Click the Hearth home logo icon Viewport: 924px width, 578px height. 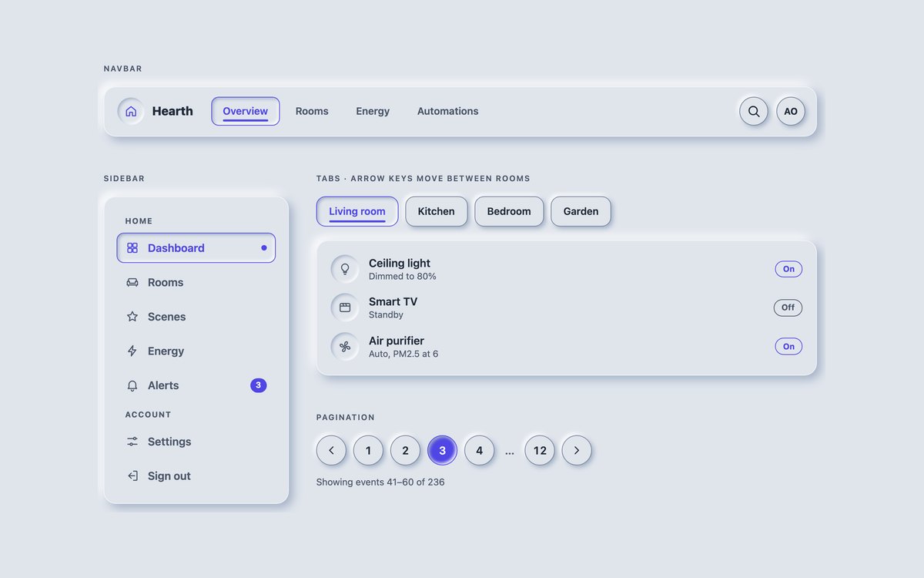point(131,111)
